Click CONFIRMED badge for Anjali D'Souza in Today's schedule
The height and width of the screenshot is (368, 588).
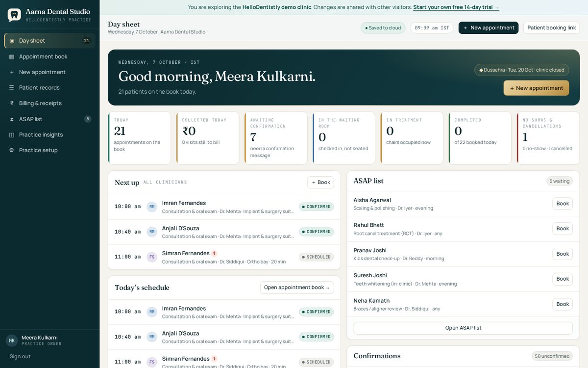317,337
